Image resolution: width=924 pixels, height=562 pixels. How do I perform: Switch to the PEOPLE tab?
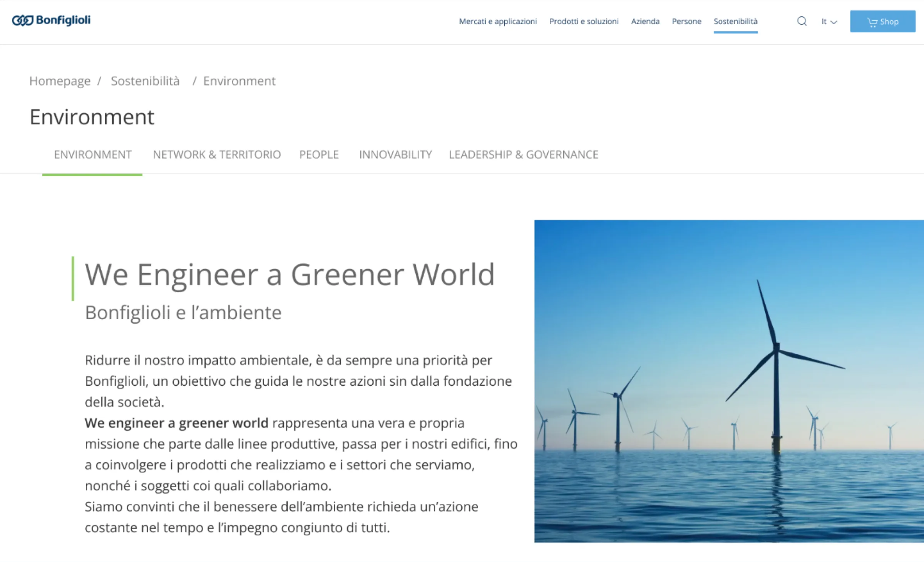319,154
